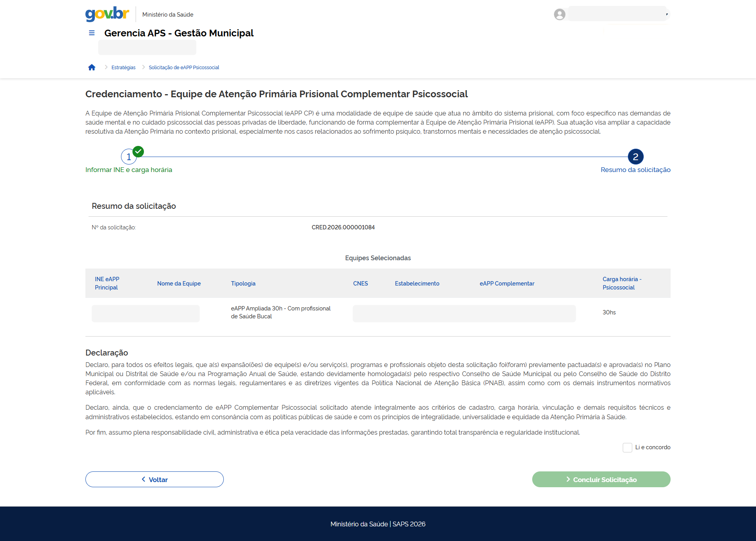Open the Estratégias breadcrumb link

[123, 68]
